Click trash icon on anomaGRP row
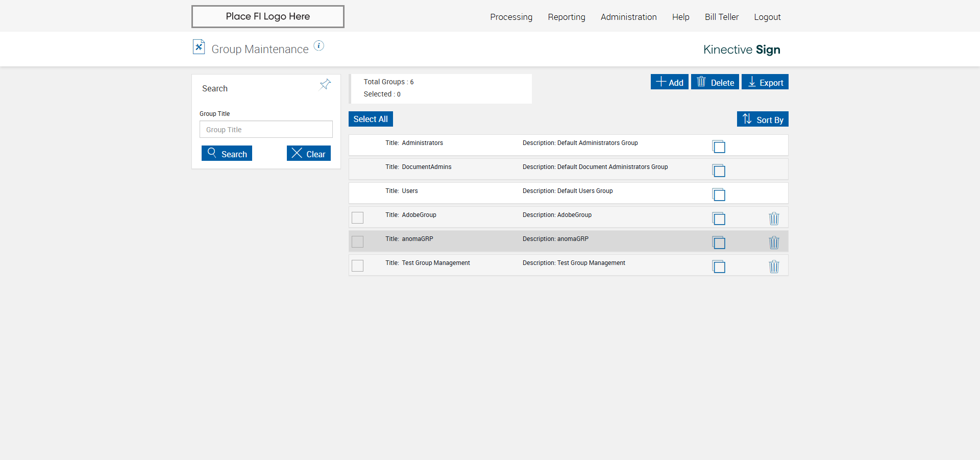Image resolution: width=980 pixels, height=460 pixels. 774,243
